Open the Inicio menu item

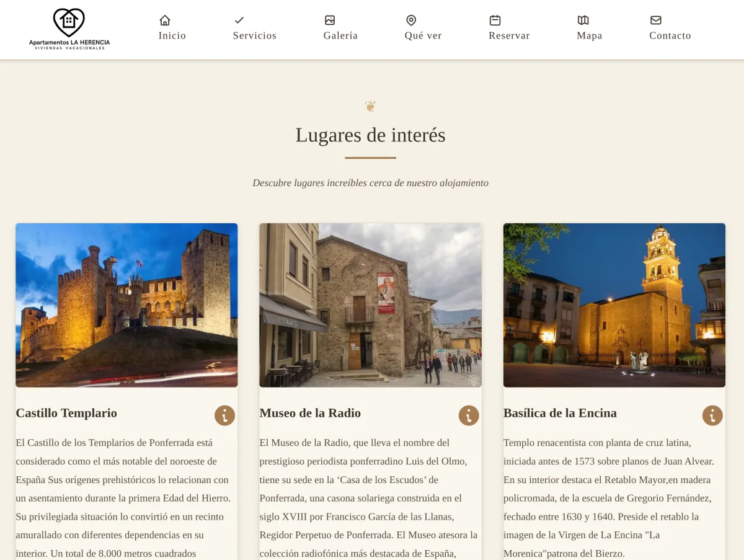pos(172,35)
